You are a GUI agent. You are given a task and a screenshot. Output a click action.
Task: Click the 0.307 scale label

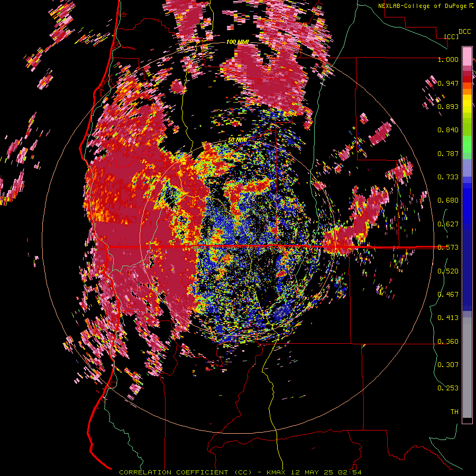448,365
